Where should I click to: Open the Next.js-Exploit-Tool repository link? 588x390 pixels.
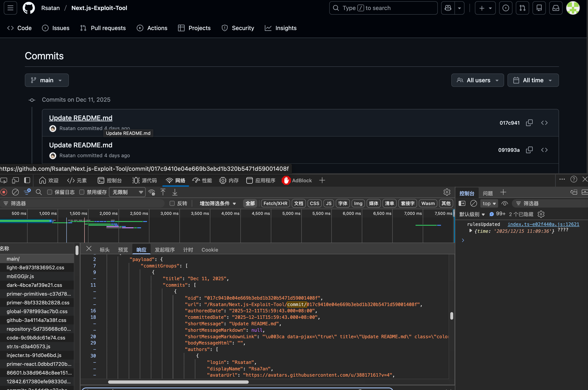click(99, 8)
